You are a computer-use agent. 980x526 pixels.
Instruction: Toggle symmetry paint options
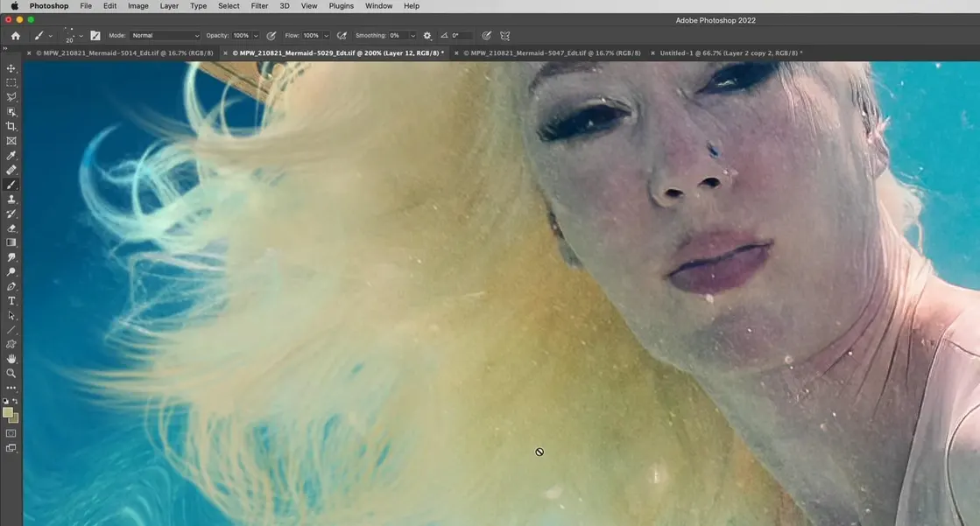(505, 36)
